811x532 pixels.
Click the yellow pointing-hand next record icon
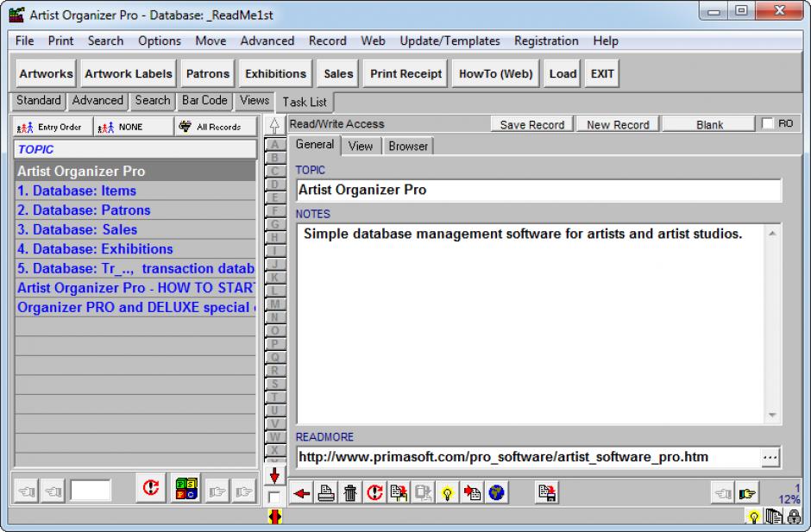[x=747, y=494]
